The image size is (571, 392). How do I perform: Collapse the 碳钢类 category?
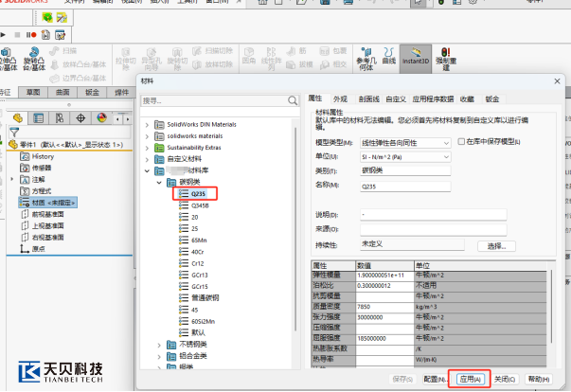(x=159, y=183)
